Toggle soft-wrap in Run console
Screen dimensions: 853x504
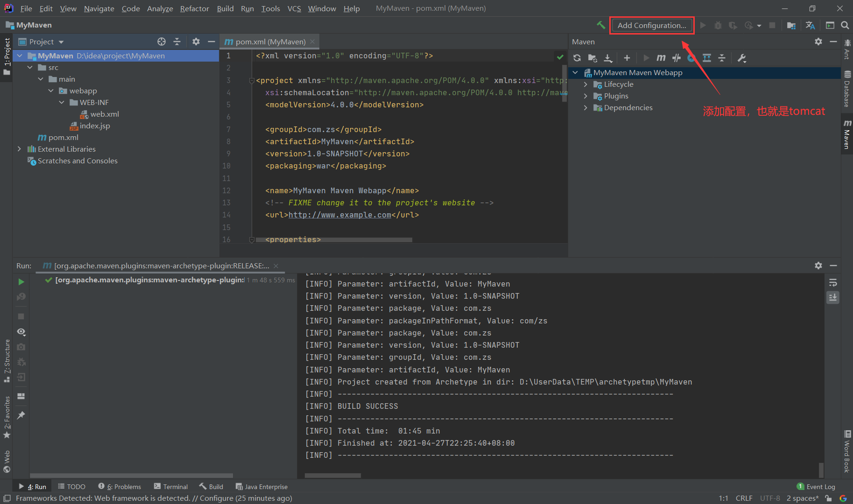pyautogui.click(x=832, y=283)
